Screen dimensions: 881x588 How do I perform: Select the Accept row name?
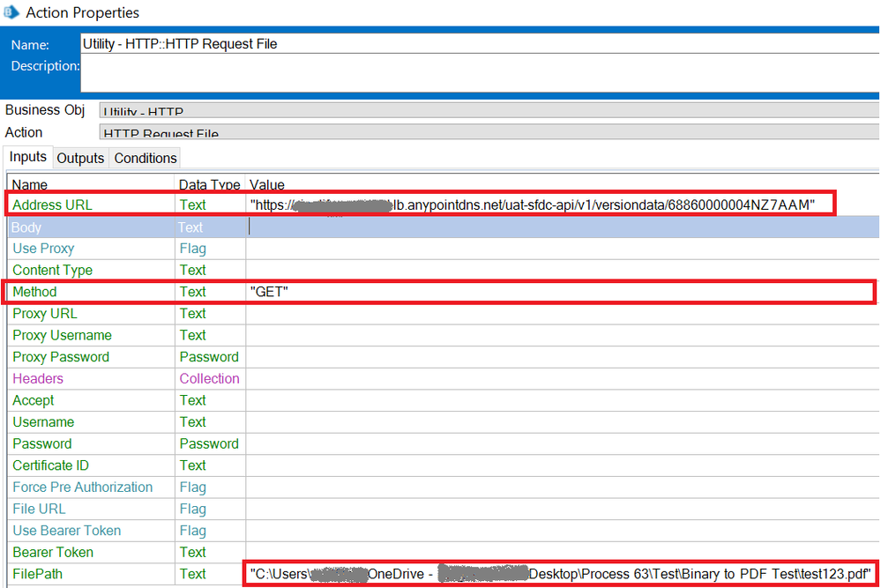tap(34, 400)
